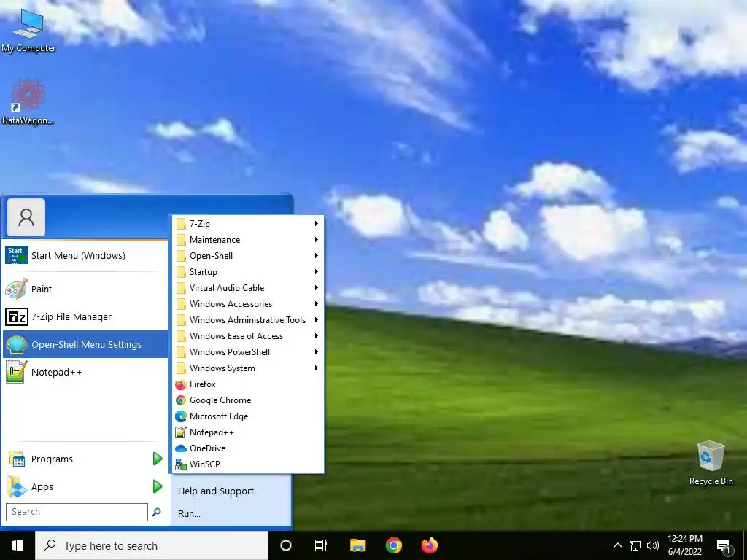This screenshot has width=747, height=560.
Task: Click the Cortana circle on taskbar
Action: click(x=285, y=545)
